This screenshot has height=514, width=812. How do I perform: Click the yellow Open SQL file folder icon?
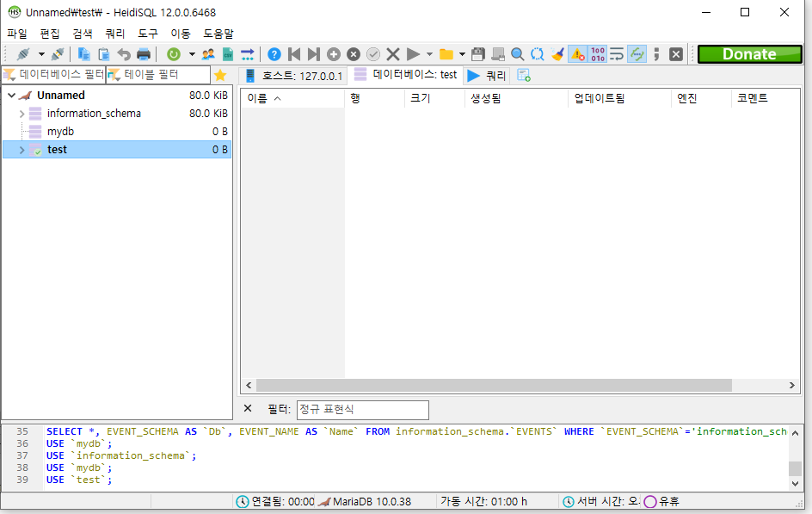(x=446, y=54)
